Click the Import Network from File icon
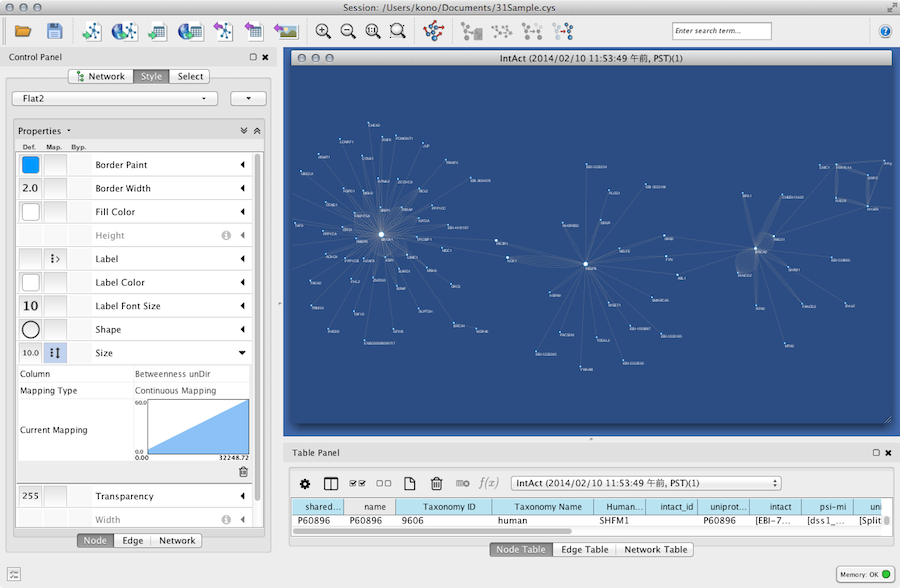Screen dimensions: 900x588 click(92, 31)
